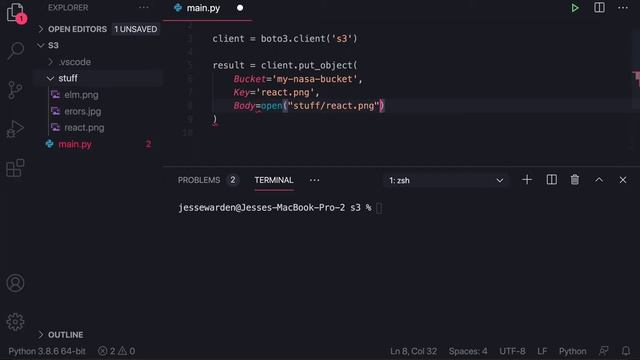Open the Explorer view in activity bar
The height and width of the screenshot is (360, 640).
(x=16, y=12)
